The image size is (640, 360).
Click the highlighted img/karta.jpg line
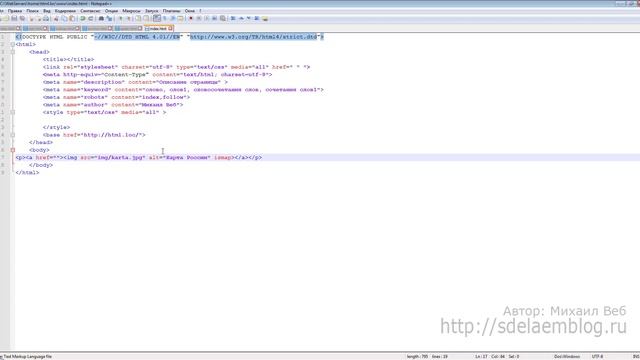(139, 158)
